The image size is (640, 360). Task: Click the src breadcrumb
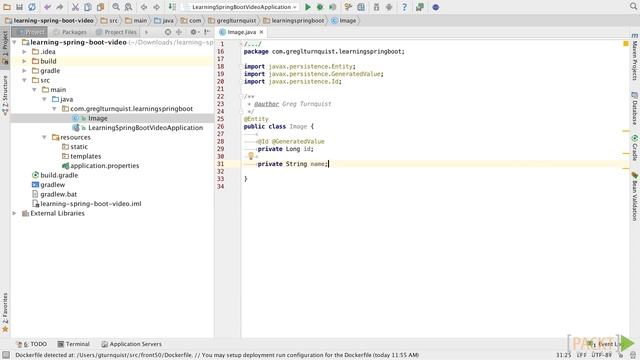pyautogui.click(x=109, y=20)
